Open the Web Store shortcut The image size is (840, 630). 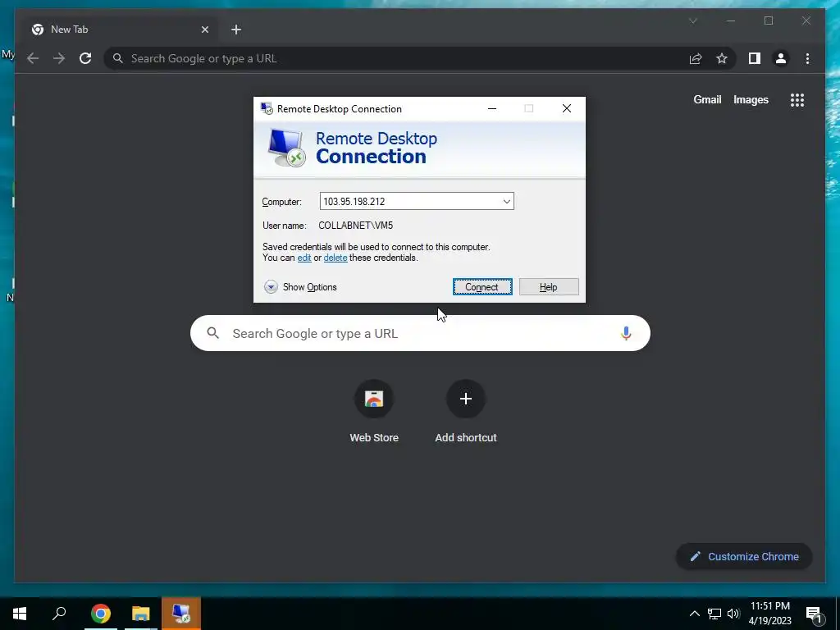(x=374, y=412)
